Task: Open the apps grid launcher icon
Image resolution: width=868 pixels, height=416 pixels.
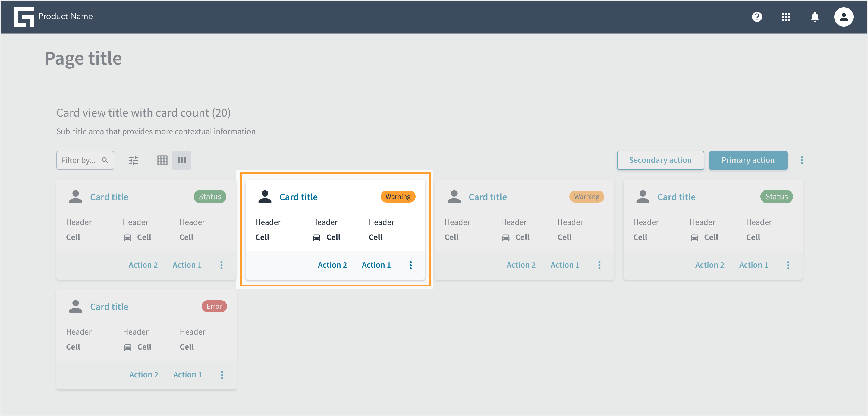Action: click(x=786, y=17)
